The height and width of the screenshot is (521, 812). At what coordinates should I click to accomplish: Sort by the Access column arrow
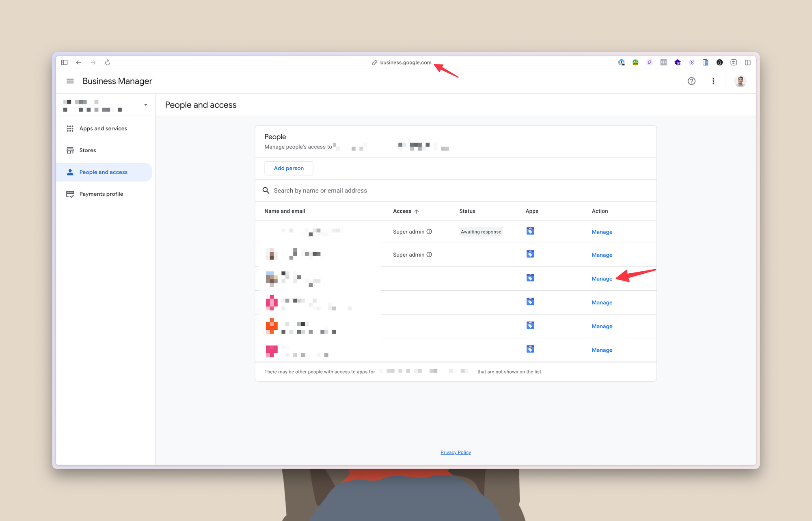pyautogui.click(x=417, y=212)
